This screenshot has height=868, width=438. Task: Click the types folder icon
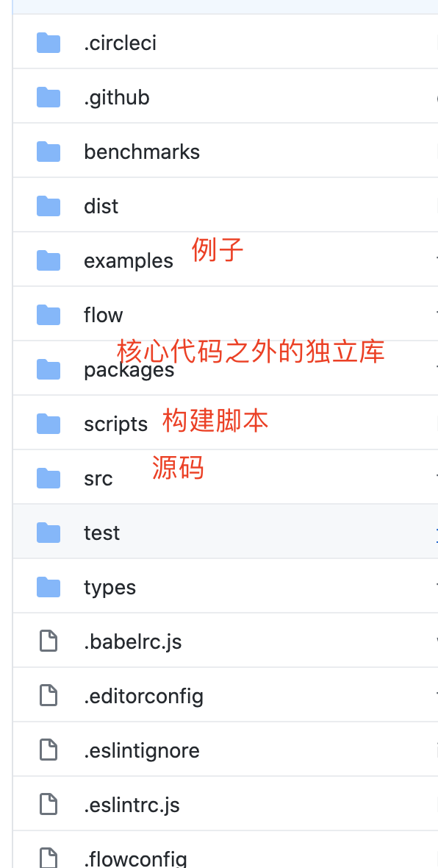pyautogui.click(x=48, y=587)
